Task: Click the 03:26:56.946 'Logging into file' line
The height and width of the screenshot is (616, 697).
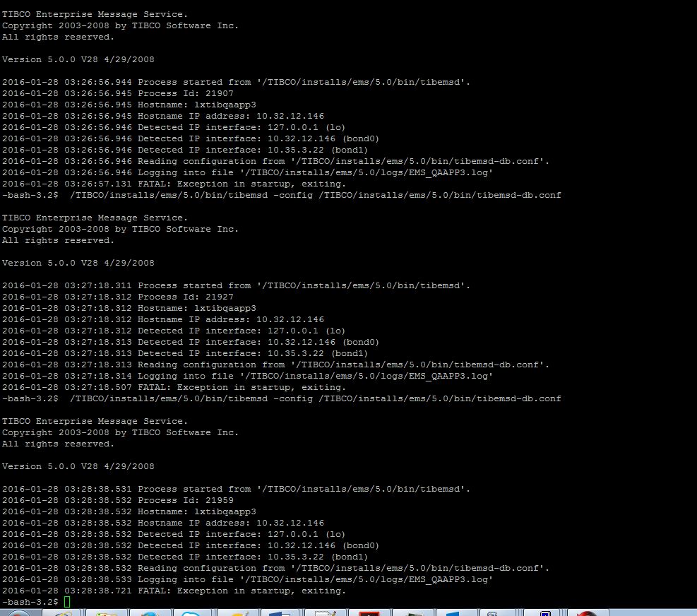Action: pos(248,172)
